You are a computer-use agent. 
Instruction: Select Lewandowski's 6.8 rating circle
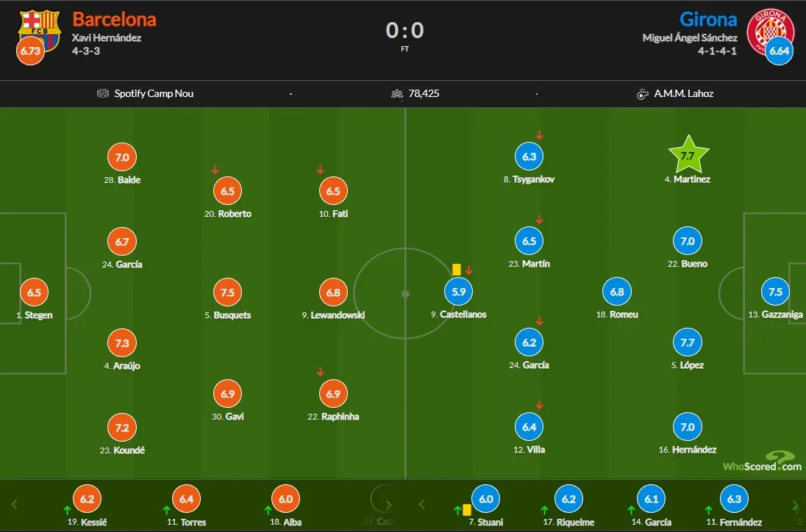point(333,292)
